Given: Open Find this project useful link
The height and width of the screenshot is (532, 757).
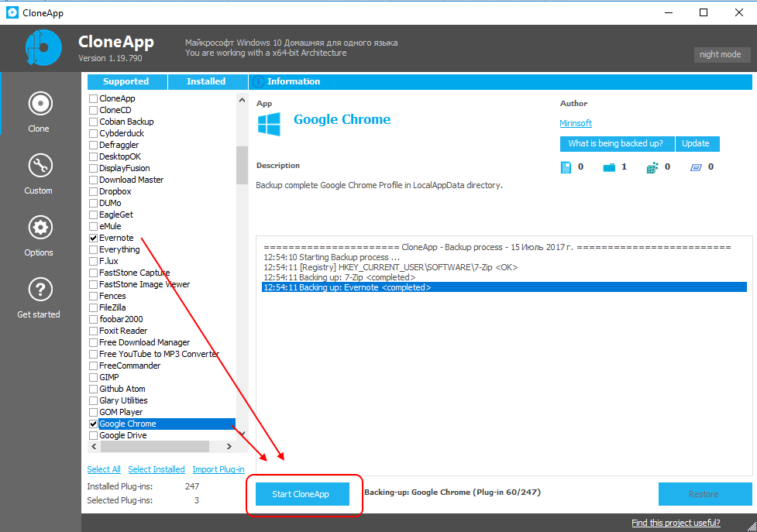Looking at the screenshot, I should [x=676, y=523].
